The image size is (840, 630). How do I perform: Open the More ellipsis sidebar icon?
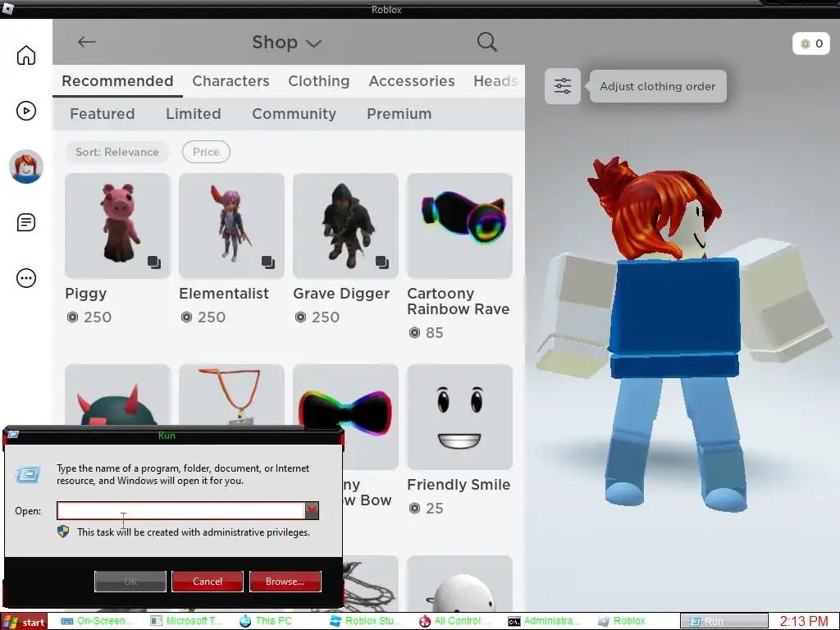(x=25, y=278)
